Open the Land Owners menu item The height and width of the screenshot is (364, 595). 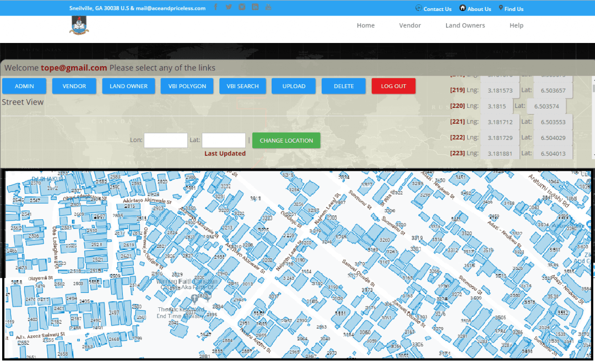pyautogui.click(x=465, y=25)
